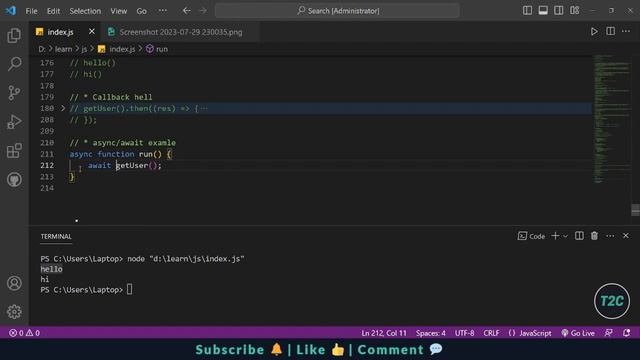This screenshot has width=640, height=360.
Task: Run code with the play button
Action: point(594,31)
